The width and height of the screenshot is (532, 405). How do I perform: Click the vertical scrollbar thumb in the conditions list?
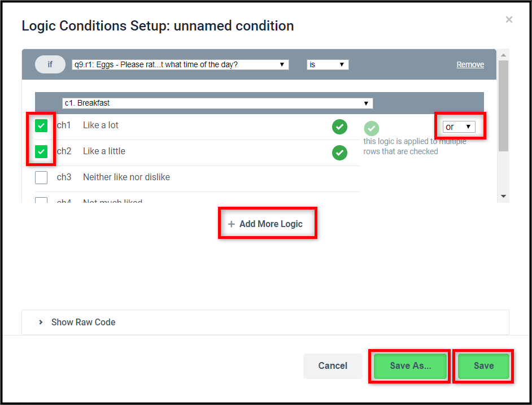pos(504,106)
